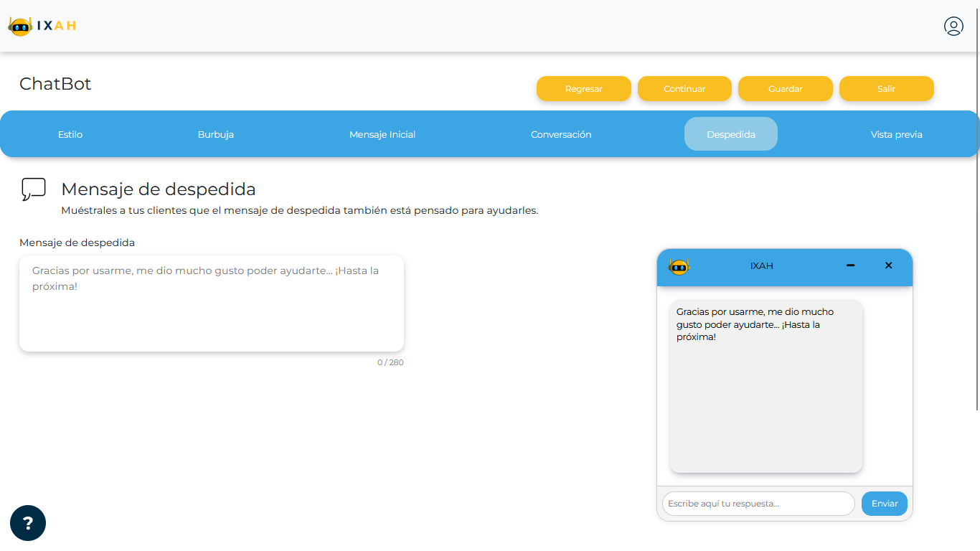The width and height of the screenshot is (980, 551).
Task: Go back with the Regresar button
Action: [x=584, y=89]
